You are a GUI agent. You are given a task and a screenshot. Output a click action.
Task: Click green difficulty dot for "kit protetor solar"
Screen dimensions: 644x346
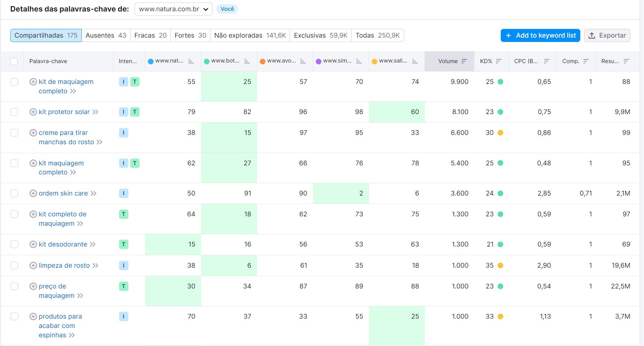click(500, 112)
